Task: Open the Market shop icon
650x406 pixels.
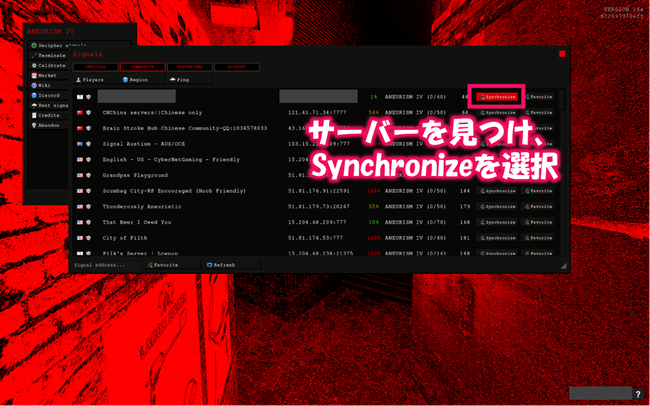Action: pos(34,75)
